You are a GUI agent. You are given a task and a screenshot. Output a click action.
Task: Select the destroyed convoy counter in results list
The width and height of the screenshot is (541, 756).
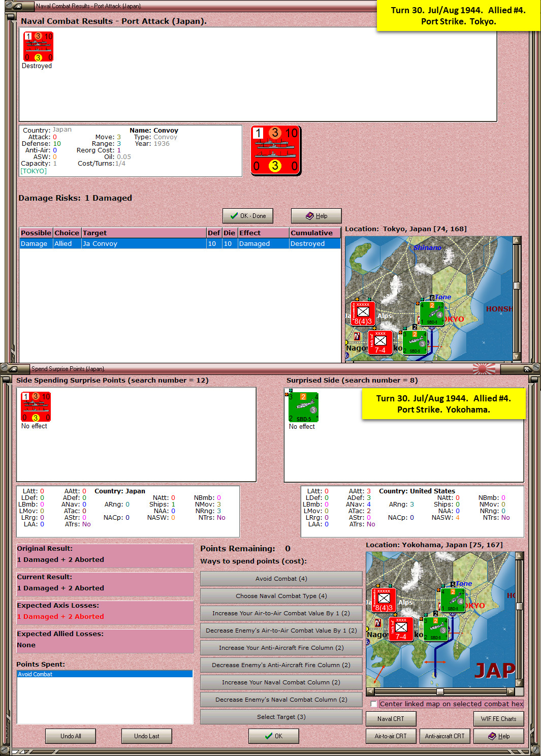(38, 47)
